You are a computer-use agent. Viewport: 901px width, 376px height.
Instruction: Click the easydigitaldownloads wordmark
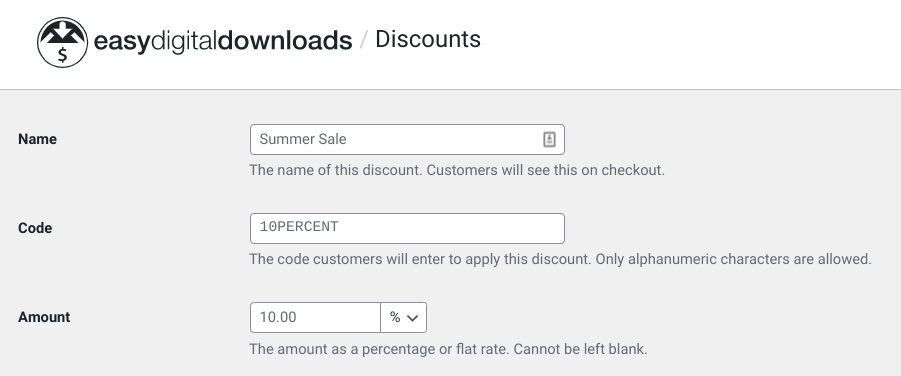(x=223, y=41)
